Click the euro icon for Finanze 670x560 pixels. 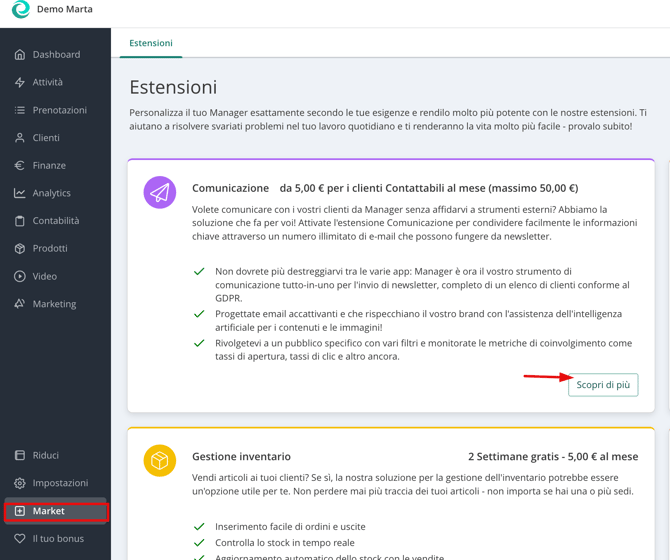coord(20,166)
